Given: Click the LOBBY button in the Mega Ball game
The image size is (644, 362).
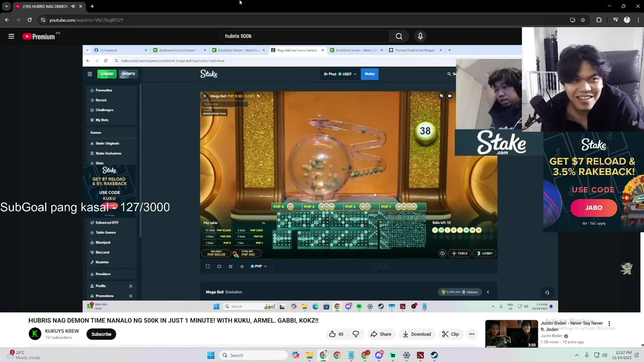Looking at the screenshot, I should pos(485,253).
